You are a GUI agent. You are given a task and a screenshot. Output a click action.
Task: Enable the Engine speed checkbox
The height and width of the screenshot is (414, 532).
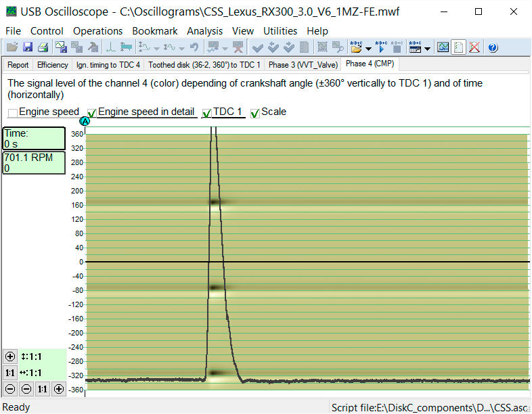point(13,113)
